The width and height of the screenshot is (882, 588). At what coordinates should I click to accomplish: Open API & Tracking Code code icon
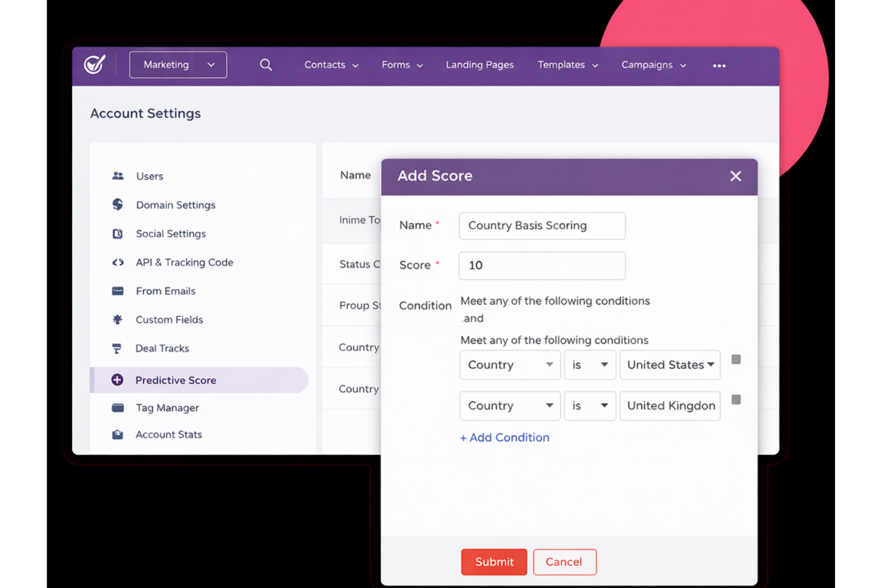point(117,262)
